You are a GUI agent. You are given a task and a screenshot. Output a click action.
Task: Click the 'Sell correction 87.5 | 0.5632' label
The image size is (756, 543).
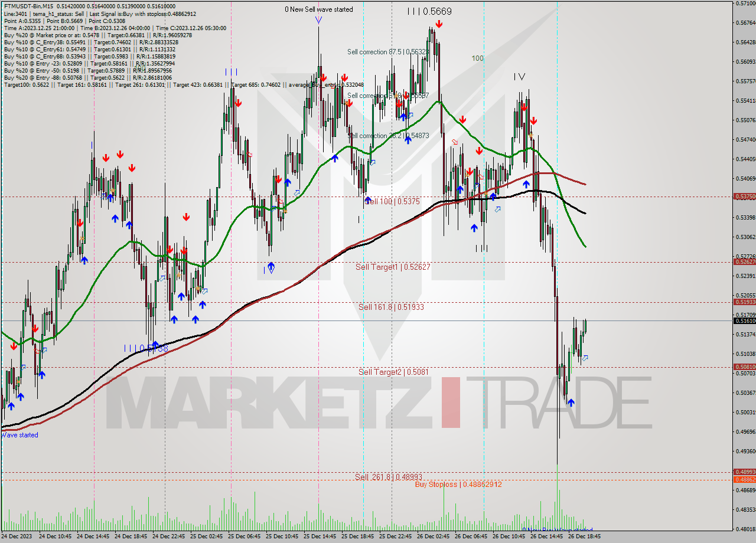coord(388,52)
